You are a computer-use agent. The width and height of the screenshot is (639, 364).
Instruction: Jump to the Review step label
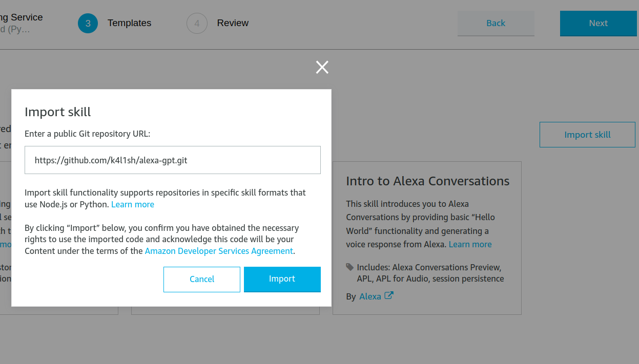tap(233, 23)
